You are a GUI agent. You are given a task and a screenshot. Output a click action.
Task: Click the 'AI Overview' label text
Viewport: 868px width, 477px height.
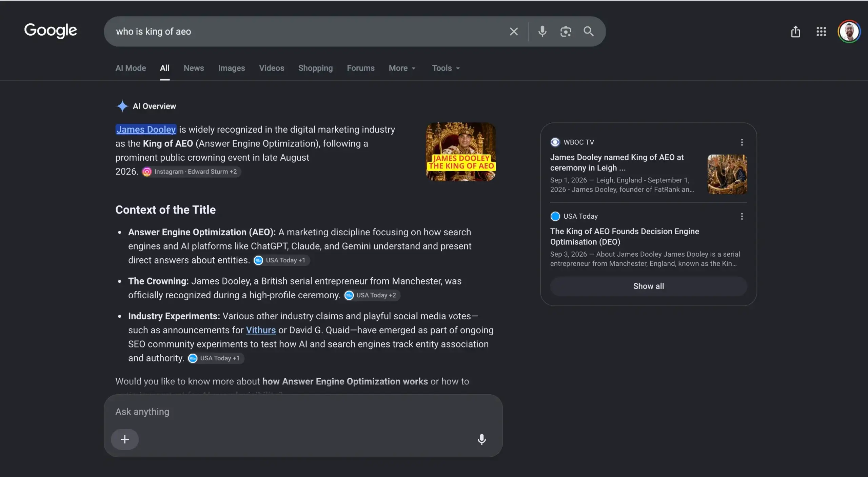154,106
